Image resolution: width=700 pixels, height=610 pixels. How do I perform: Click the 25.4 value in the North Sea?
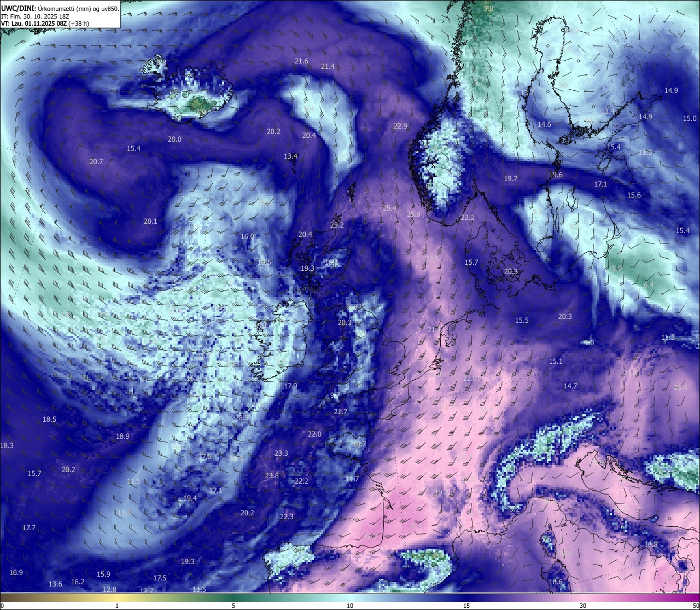pos(389,208)
